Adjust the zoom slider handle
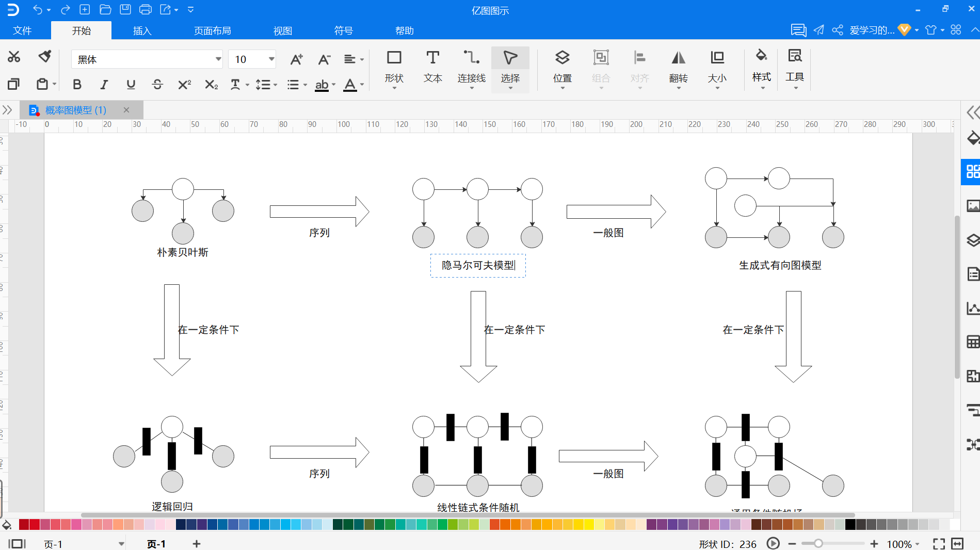Viewport: 980px width, 550px height. pos(818,543)
